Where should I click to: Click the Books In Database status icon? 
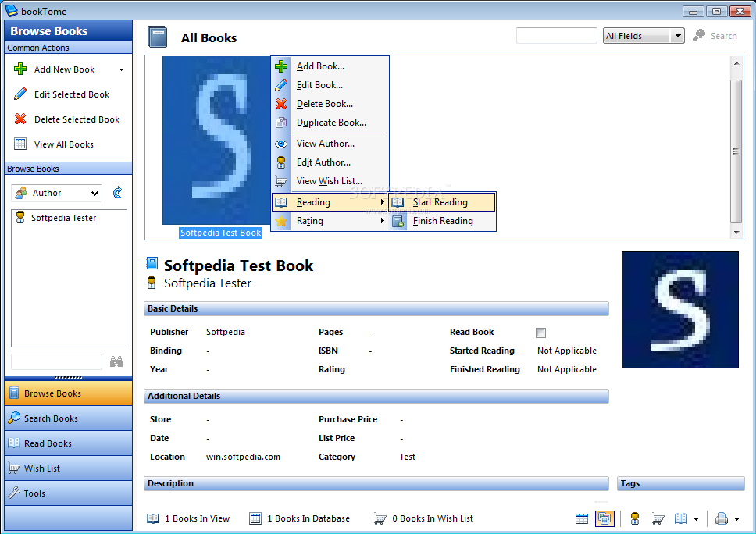click(x=255, y=518)
